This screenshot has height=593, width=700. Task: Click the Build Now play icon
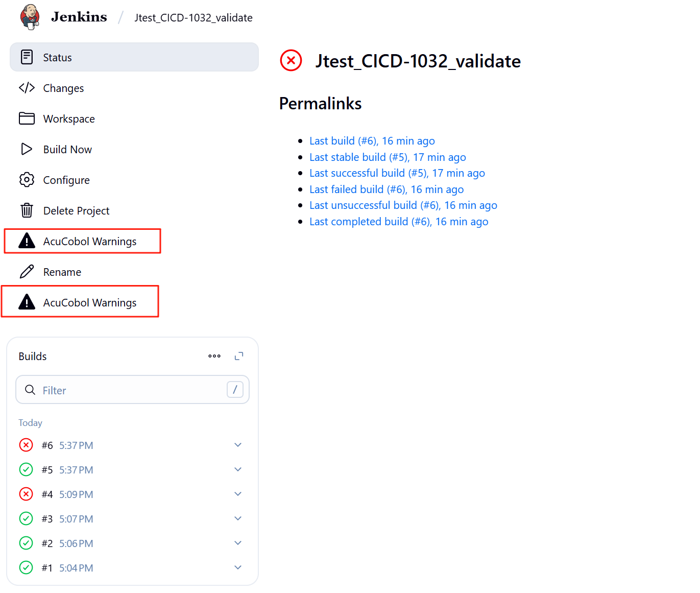tap(27, 149)
